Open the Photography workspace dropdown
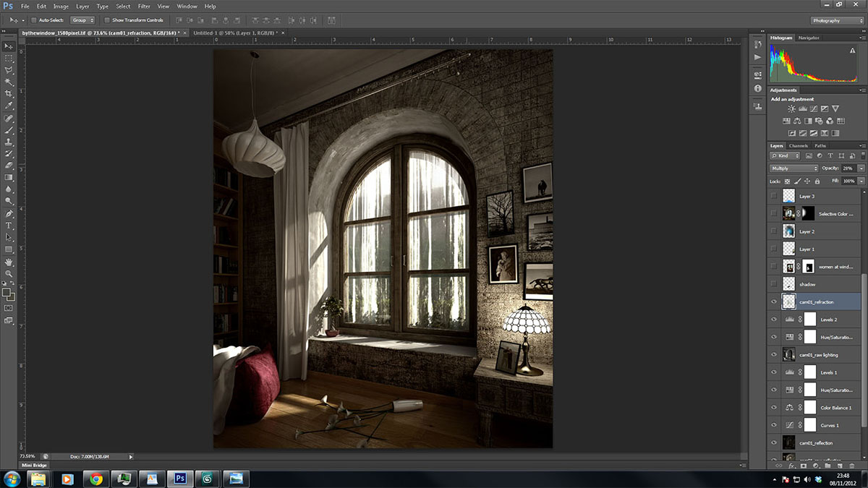The height and width of the screenshot is (488, 868). (x=836, y=20)
